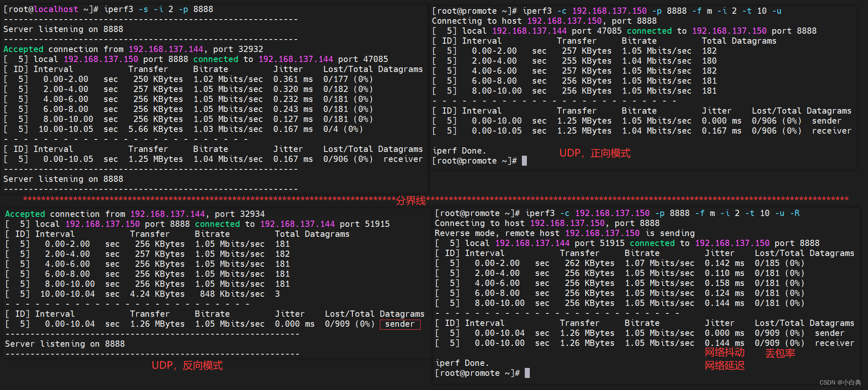Click 'Connecting to host' line in the top-right terminal
Image resolution: width=868 pixels, height=390 pixels.
(544, 21)
